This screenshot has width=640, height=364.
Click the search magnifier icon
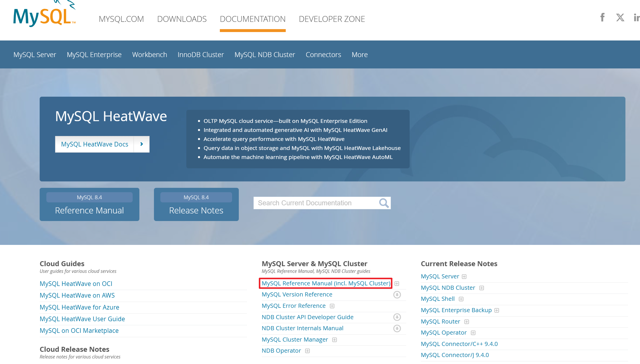pos(384,203)
